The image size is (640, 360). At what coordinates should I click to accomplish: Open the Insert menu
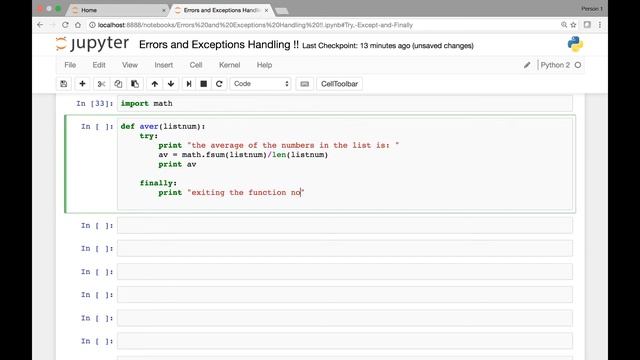click(x=163, y=65)
